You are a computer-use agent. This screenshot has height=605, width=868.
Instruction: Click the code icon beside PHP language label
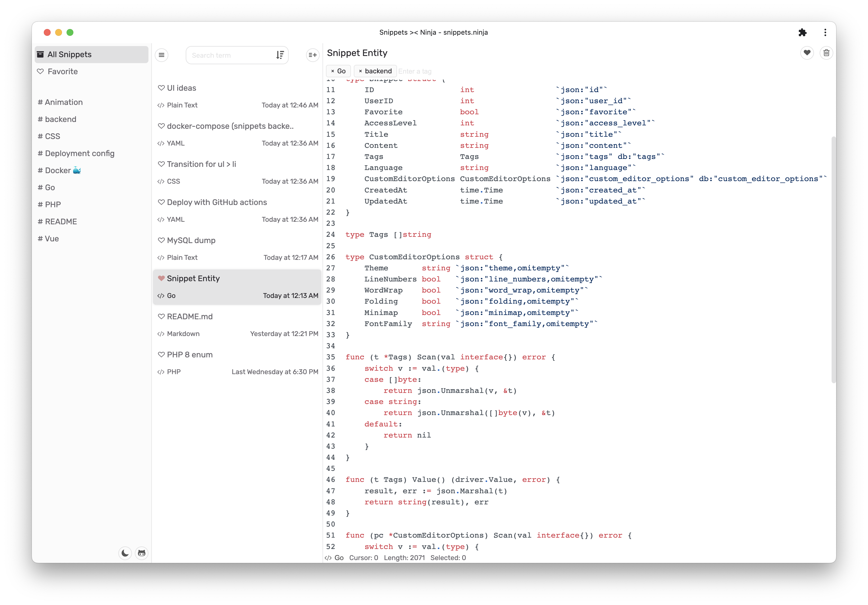coord(161,372)
